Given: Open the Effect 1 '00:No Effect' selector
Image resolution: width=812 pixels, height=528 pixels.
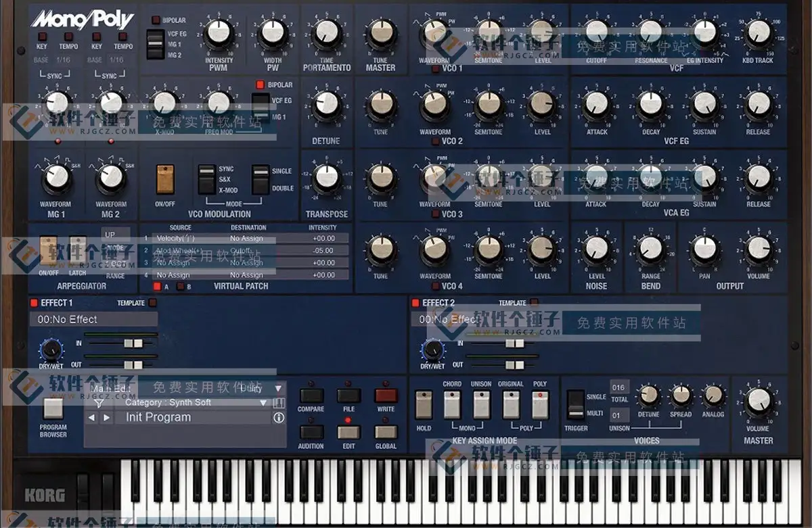Looking at the screenshot, I should tap(93, 319).
